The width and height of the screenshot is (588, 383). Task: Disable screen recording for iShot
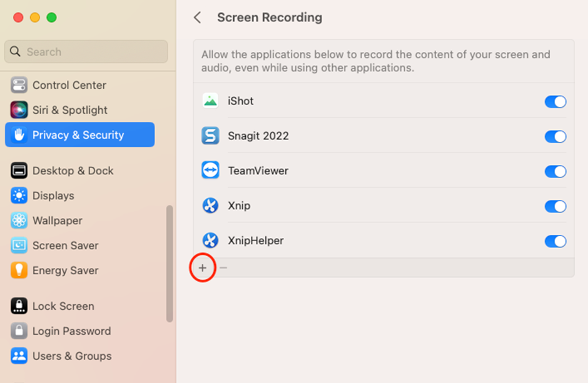point(555,102)
